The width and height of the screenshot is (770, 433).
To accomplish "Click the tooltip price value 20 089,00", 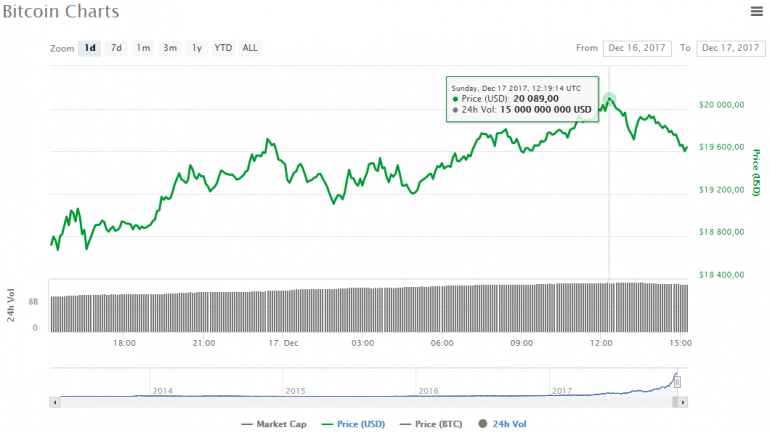I will (536, 99).
